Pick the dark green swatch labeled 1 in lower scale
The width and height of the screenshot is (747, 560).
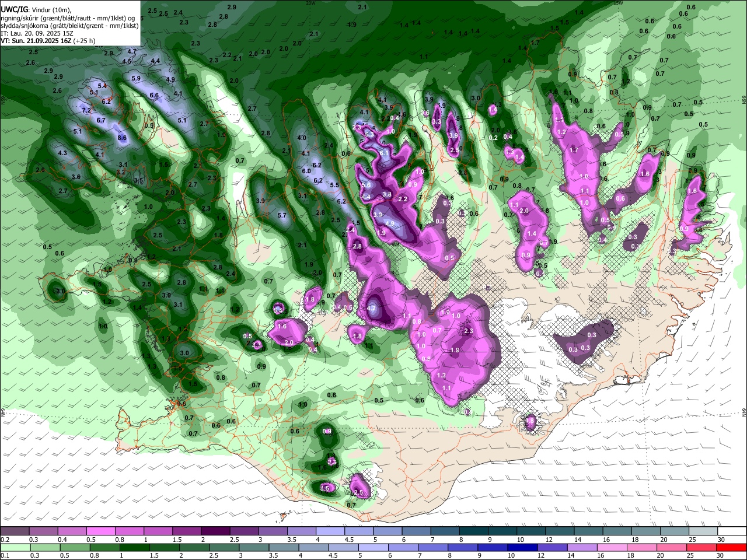[x=134, y=547]
